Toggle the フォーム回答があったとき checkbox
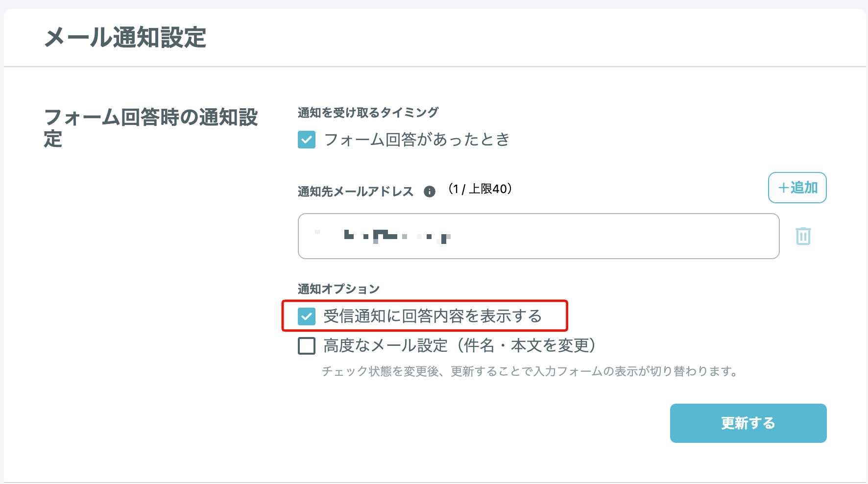This screenshot has width=868, height=484. click(x=307, y=140)
